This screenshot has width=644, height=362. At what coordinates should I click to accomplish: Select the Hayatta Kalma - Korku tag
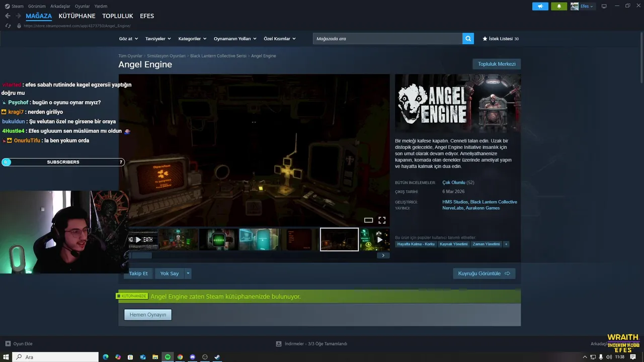coord(416,244)
